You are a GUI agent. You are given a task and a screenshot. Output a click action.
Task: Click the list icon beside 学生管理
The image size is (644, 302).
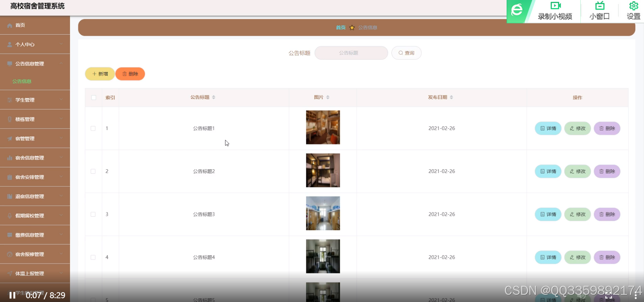pyautogui.click(x=10, y=100)
